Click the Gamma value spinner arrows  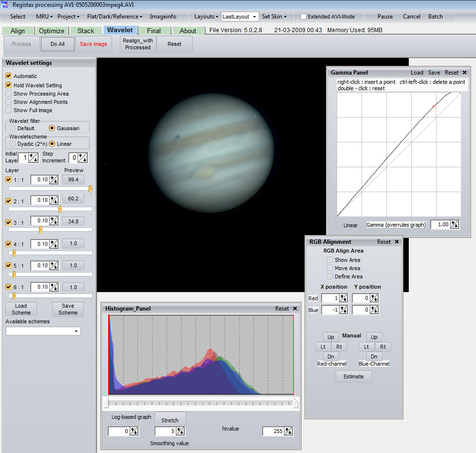click(x=455, y=224)
